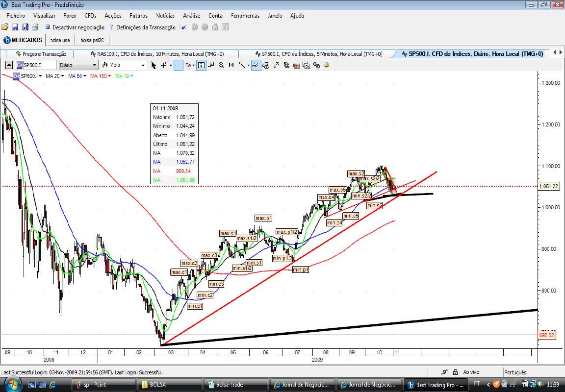The height and width of the screenshot is (392, 565).
Task: Toggle Desactivar negociação
Action: (x=75, y=27)
